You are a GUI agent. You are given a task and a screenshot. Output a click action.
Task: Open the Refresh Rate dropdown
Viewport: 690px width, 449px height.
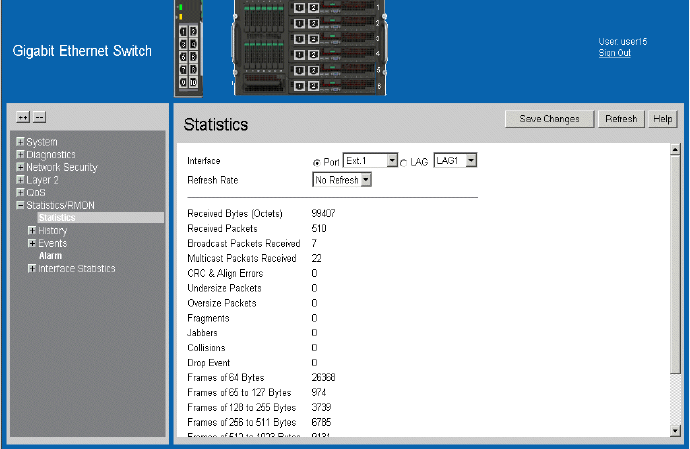tap(366, 180)
